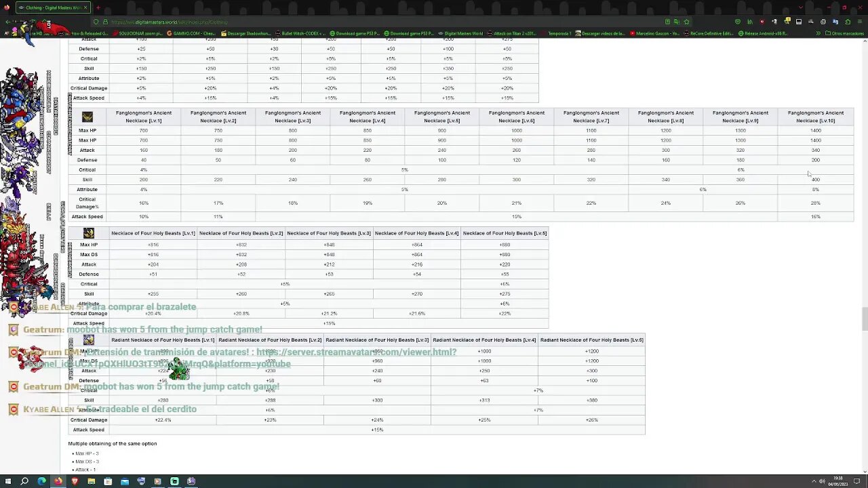Open the Temporada 1 bookmark
Image resolution: width=868 pixels, height=488 pixels.
(557, 33)
